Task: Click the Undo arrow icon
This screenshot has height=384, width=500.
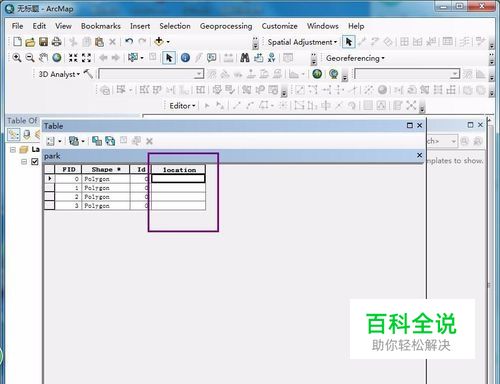Action: (129, 42)
